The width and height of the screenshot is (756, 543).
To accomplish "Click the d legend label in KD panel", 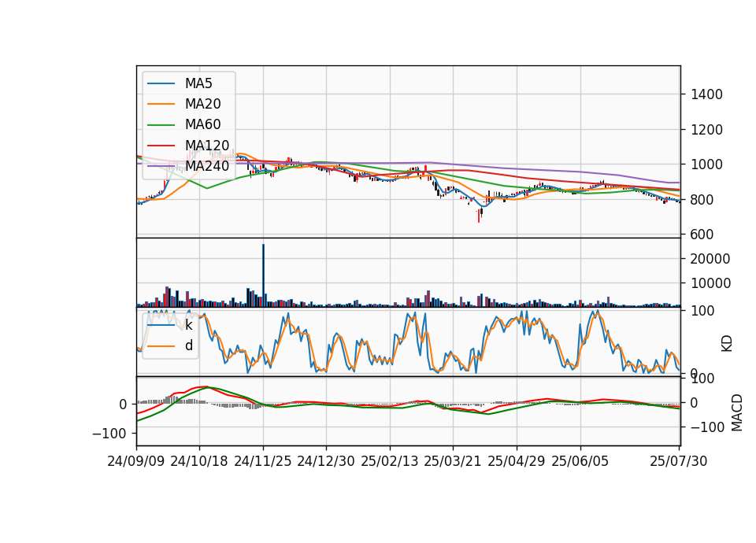I will pyautogui.click(x=189, y=345).
